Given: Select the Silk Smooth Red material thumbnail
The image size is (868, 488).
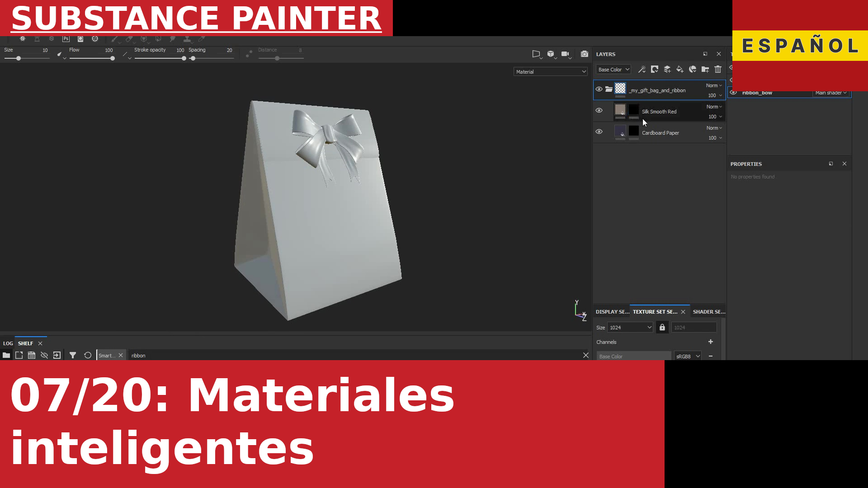Looking at the screenshot, I should pos(620,109).
